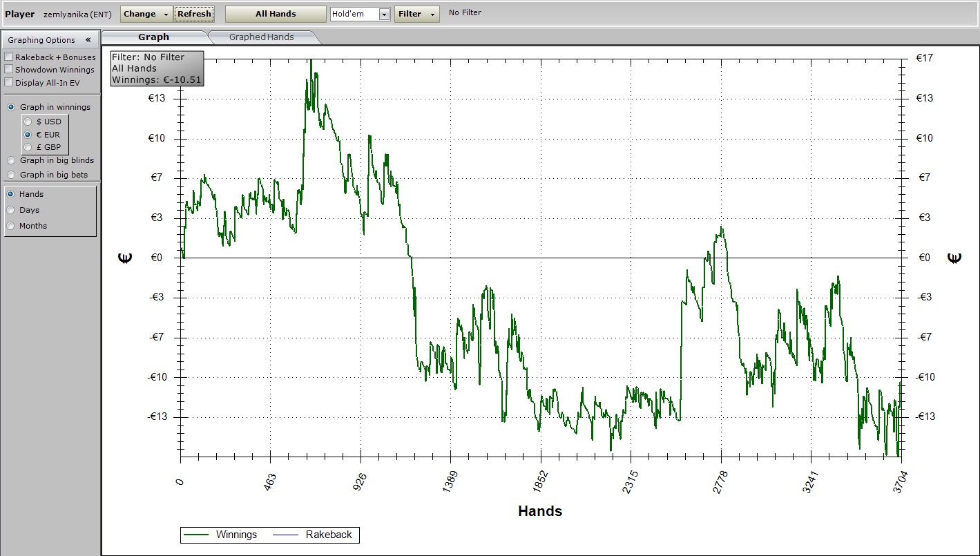Image resolution: width=980 pixels, height=556 pixels.
Task: Switch to Graph in big bets
Action: [x=11, y=175]
